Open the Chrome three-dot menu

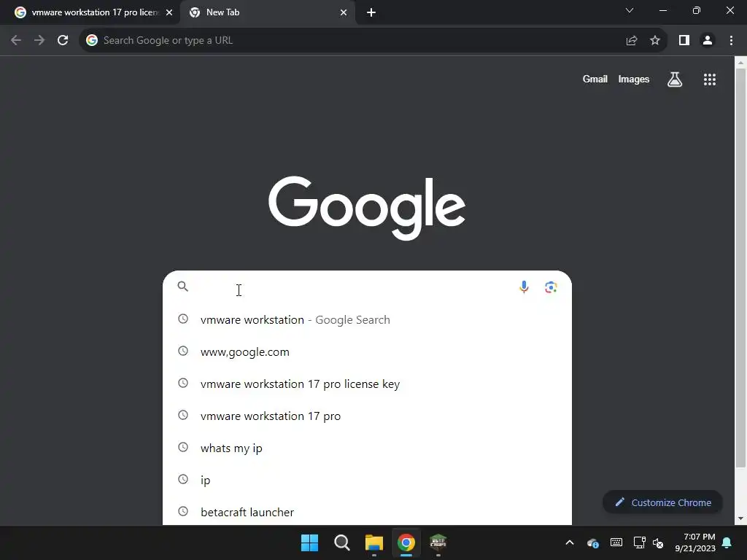(x=731, y=41)
